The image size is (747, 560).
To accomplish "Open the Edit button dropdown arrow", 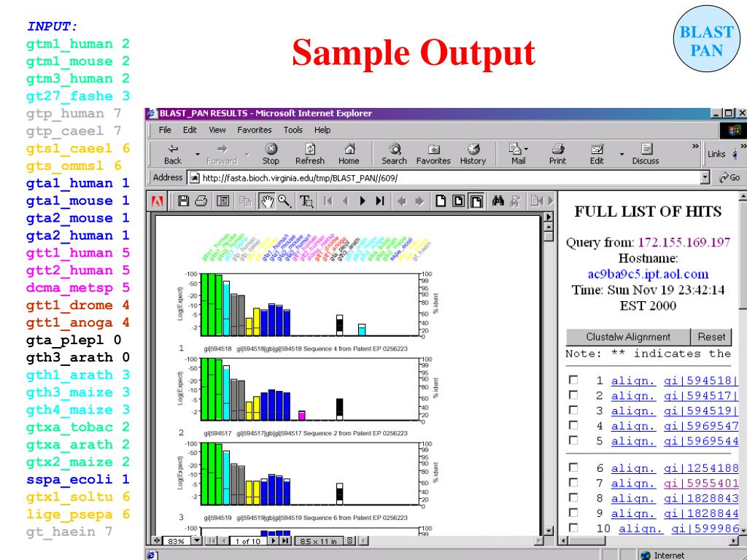I will [x=622, y=155].
